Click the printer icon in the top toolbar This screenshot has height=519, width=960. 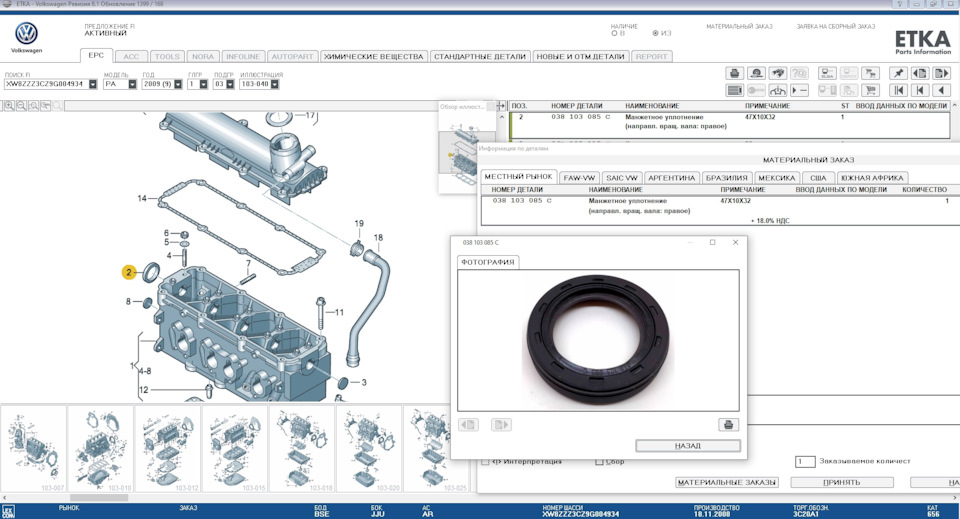(x=734, y=73)
